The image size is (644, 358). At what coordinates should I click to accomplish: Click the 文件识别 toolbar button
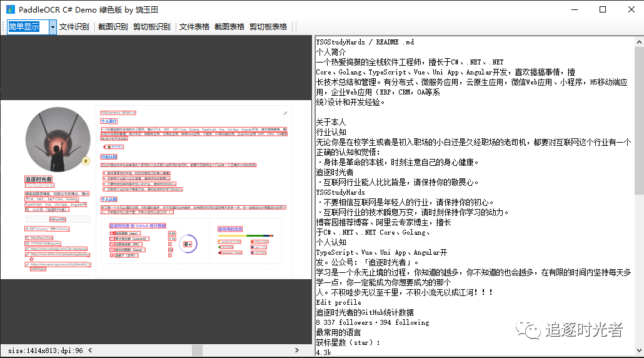point(74,27)
